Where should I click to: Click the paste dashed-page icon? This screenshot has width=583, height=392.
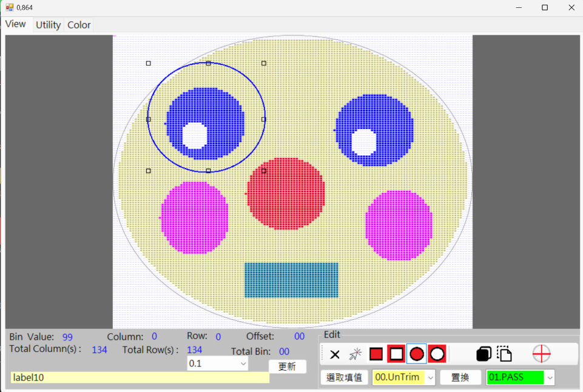point(505,354)
